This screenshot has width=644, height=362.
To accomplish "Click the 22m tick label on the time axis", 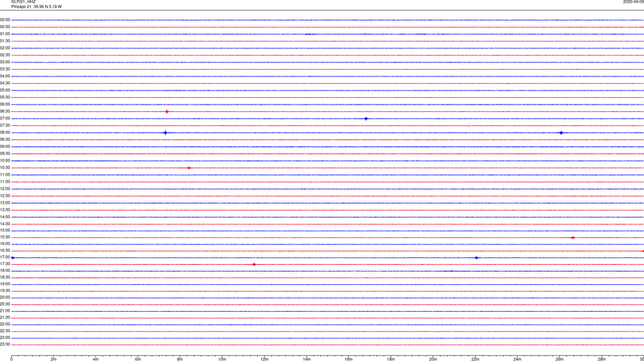I will (x=475, y=359).
